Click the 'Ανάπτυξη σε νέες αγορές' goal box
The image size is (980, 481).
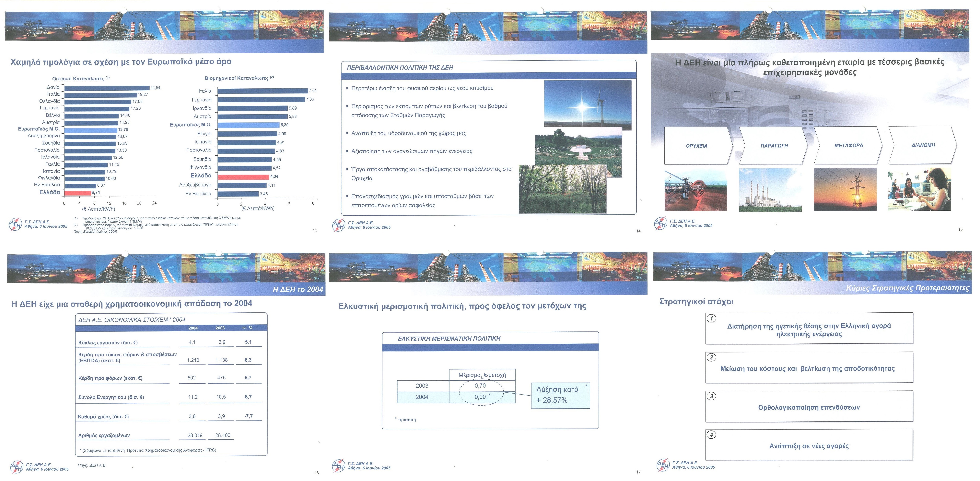pyautogui.click(x=809, y=445)
